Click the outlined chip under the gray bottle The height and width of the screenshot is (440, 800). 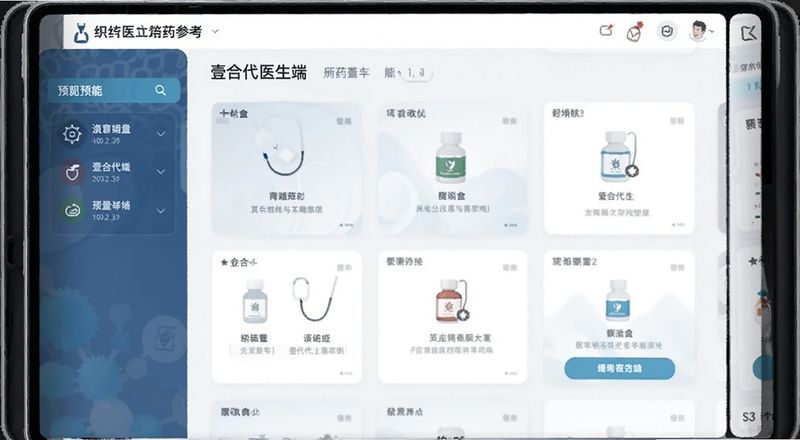[x=253, y=351]
